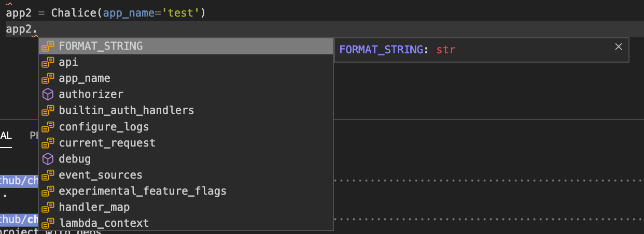Click the field icon beside configure_logs
The height and width of the screenshot is (234, 644).
(x=48, y=126)
